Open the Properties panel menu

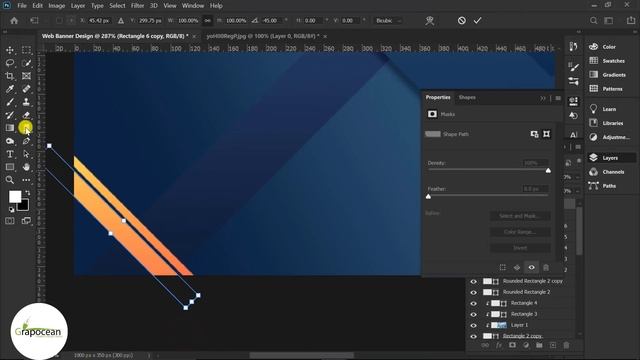tap(558, 98)
